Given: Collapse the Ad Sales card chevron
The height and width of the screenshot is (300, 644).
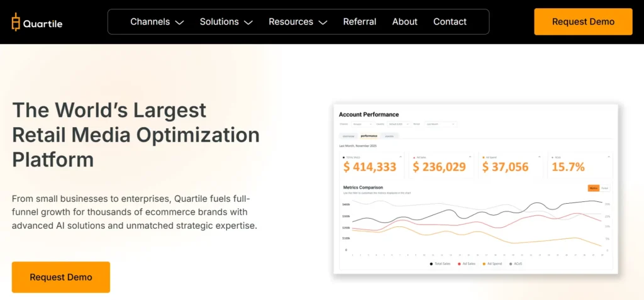Looking at the screenshot, I should point(470,157).
